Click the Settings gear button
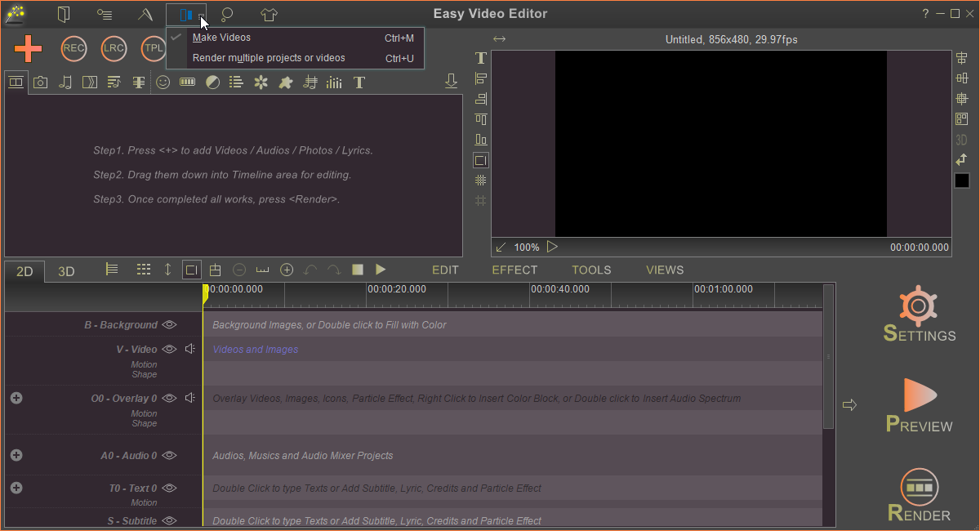This screenshot has height=531, width=980. click(919, 315)
